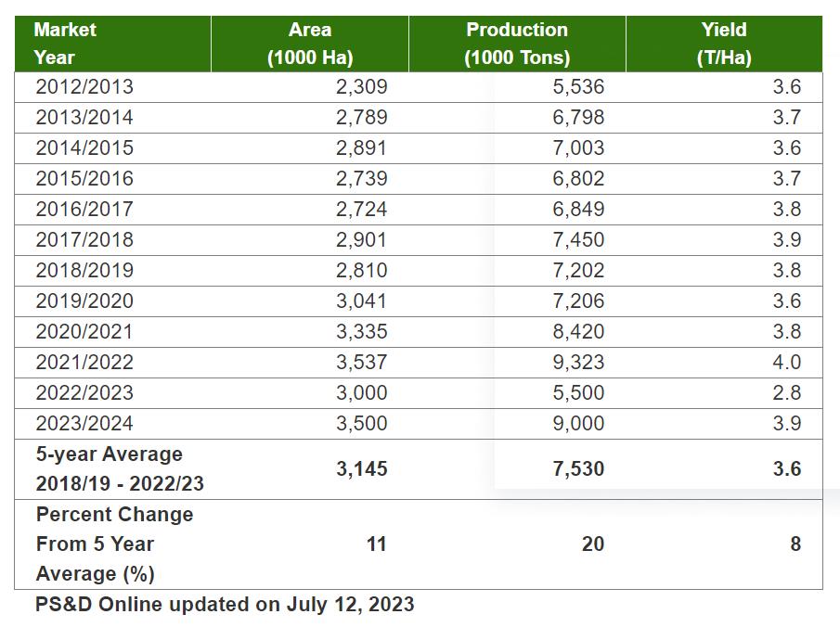The image size is (840, 627).
Task: Select the Area (1000 Ha) column header
Action: (310, 44)
